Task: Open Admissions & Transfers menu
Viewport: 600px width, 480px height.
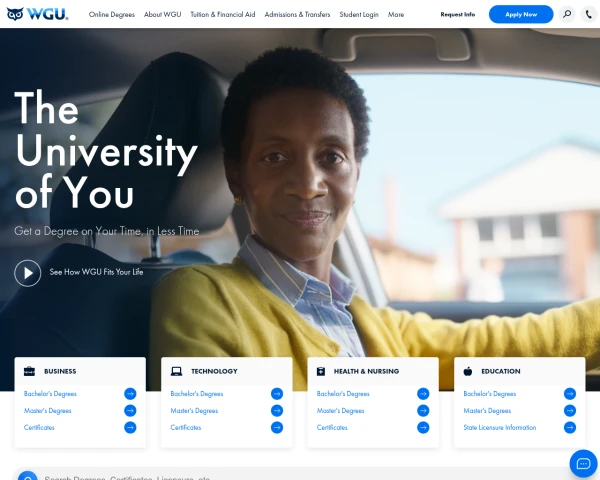Action: pyautogui.click(x=297, y=15)
